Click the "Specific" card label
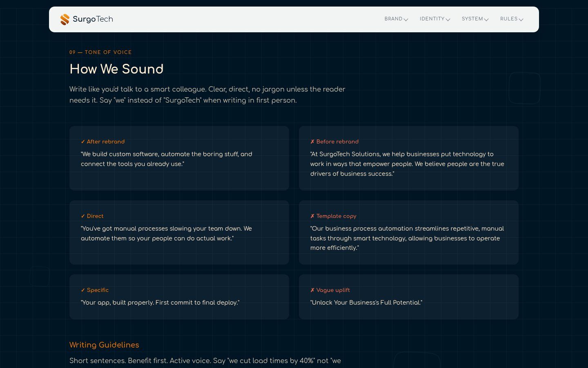The width and height of the screenshot is (588, 368). [x=95, y=290]
